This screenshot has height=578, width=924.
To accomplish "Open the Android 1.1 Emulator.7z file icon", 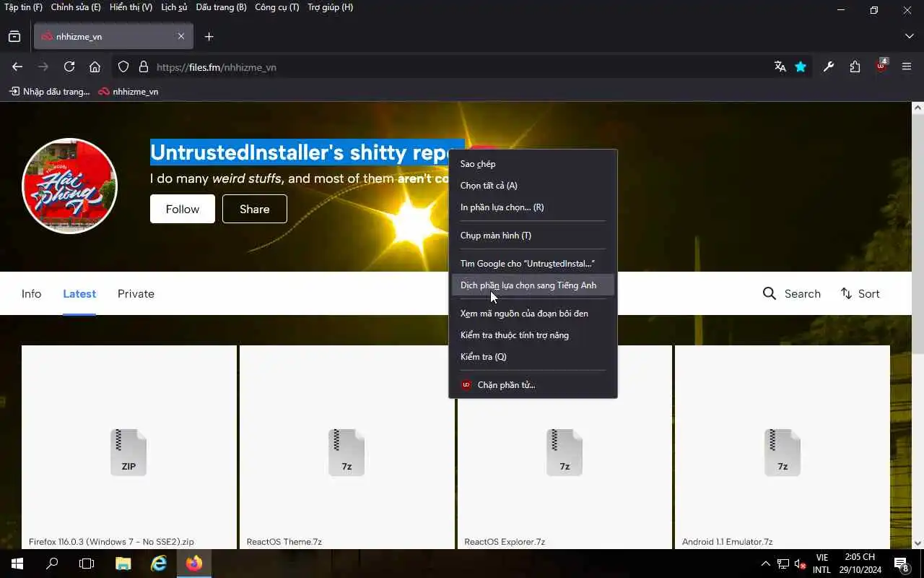I will pyautogui.click(x=783, y=452).
